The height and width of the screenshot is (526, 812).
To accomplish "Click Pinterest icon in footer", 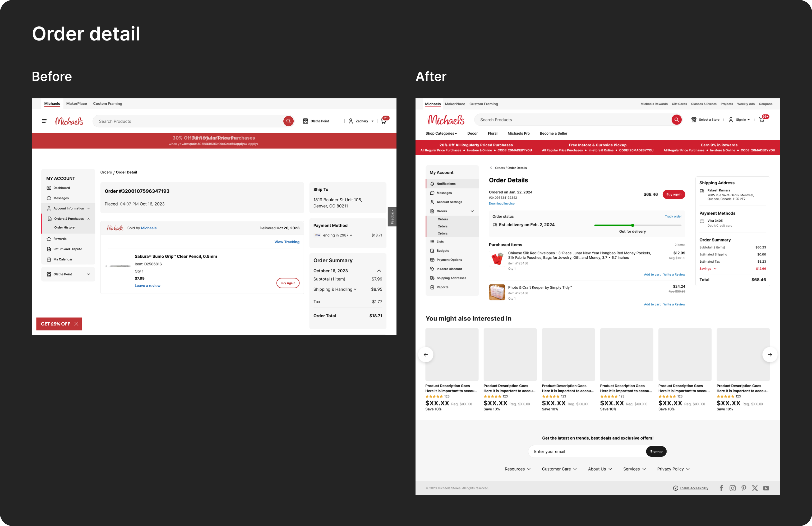I will (x=744, y=488).
